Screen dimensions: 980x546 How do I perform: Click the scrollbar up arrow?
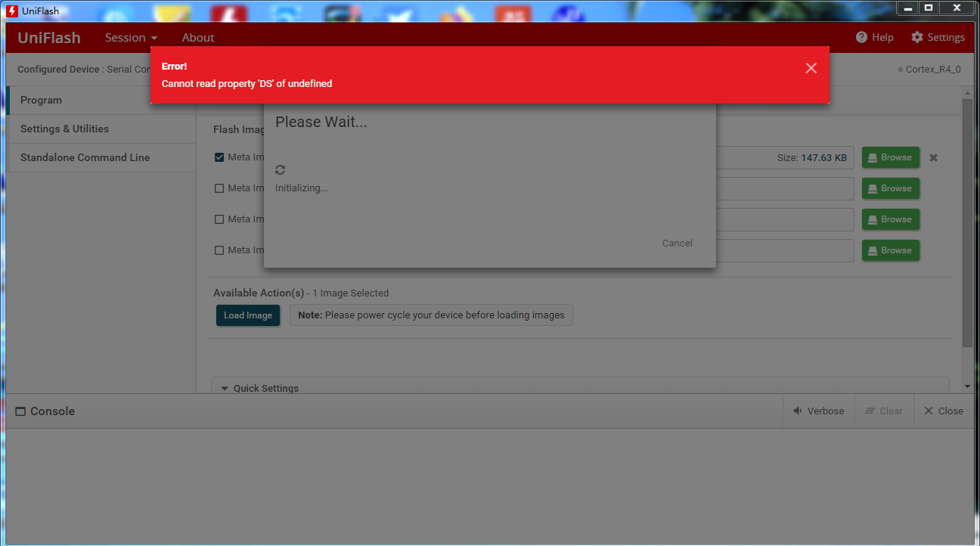tap(967, 92)
